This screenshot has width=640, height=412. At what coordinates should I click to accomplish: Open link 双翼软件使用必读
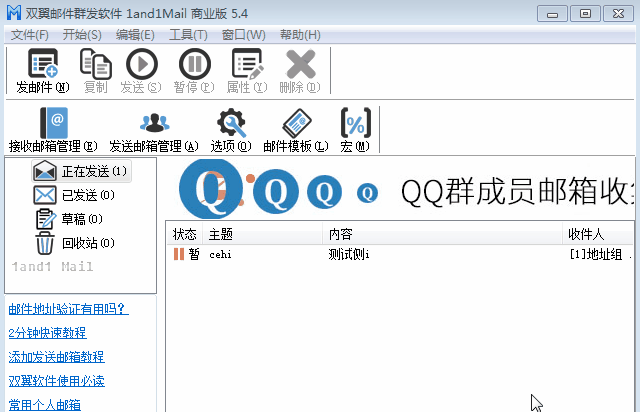click(x=56, y=381)
